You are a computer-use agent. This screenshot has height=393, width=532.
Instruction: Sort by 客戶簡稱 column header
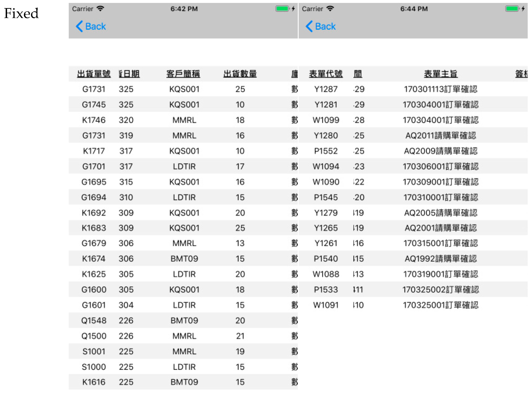[x=183, y=74]
